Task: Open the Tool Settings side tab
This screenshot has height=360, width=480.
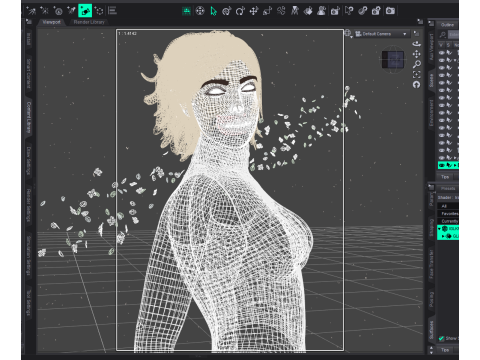Action: click(x=29, y=303)
